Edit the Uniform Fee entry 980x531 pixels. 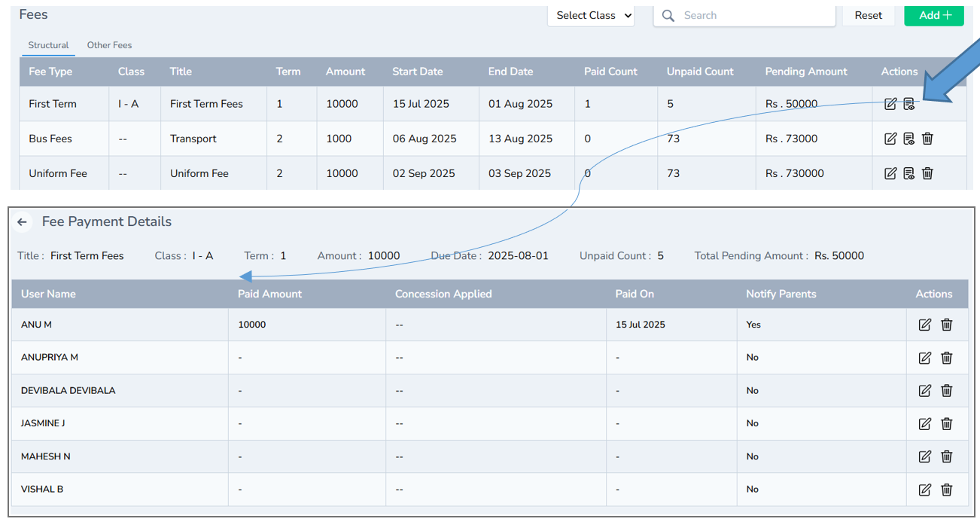[890, 173]
